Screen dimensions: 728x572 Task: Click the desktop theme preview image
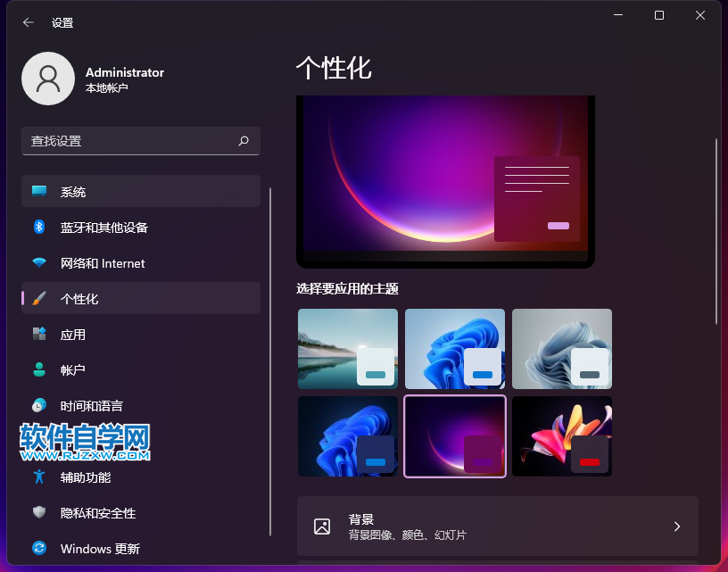pyautogui.click(x=446, y=181)
